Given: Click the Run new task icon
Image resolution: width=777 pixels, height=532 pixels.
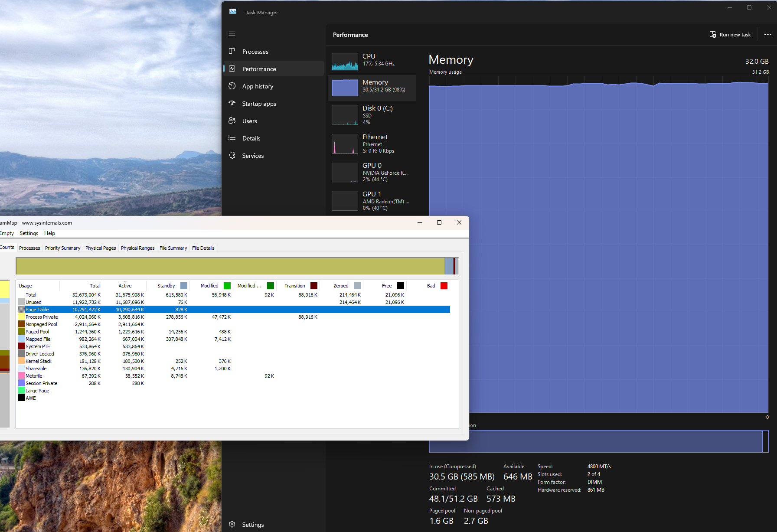Looking at the screenshot, I should [x=713, y=34].
